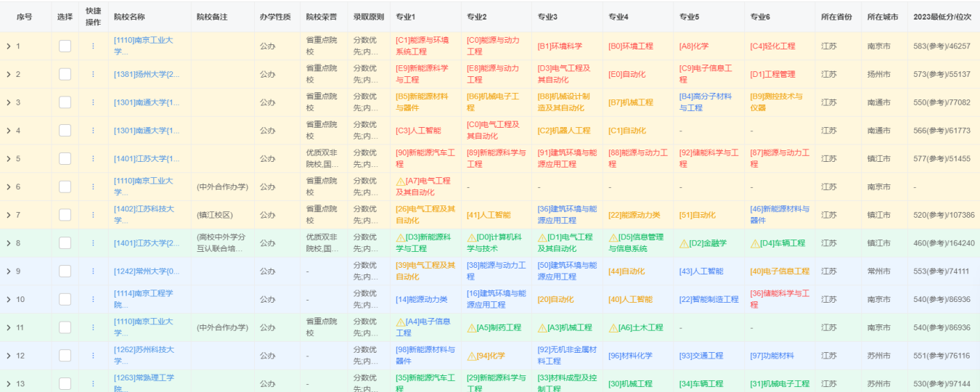Expand row 12 chevron

coord(9,356)
